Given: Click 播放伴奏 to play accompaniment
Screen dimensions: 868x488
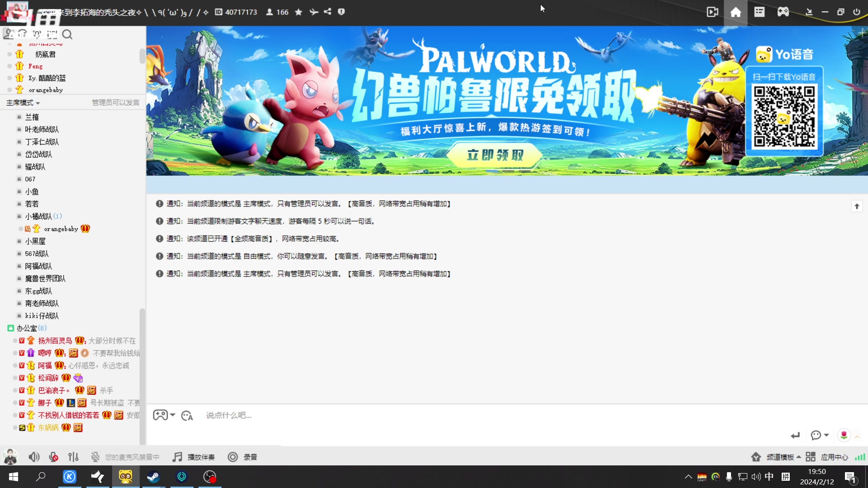Looking at the screenshot, I should pos(193,457).
